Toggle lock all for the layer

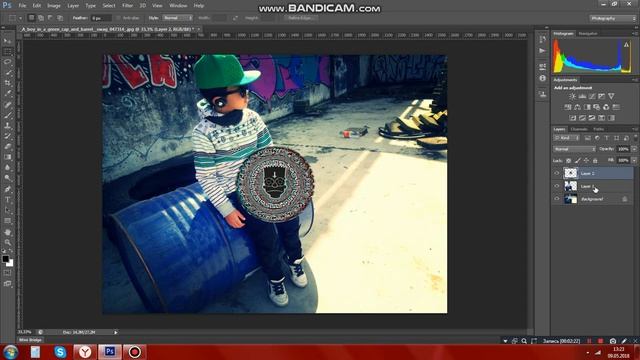595,161
